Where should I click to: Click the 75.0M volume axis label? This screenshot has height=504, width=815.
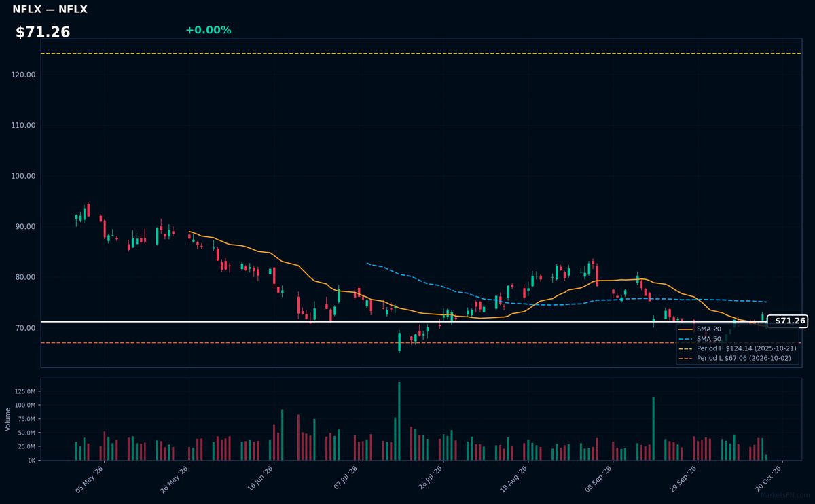click(27, 419)
